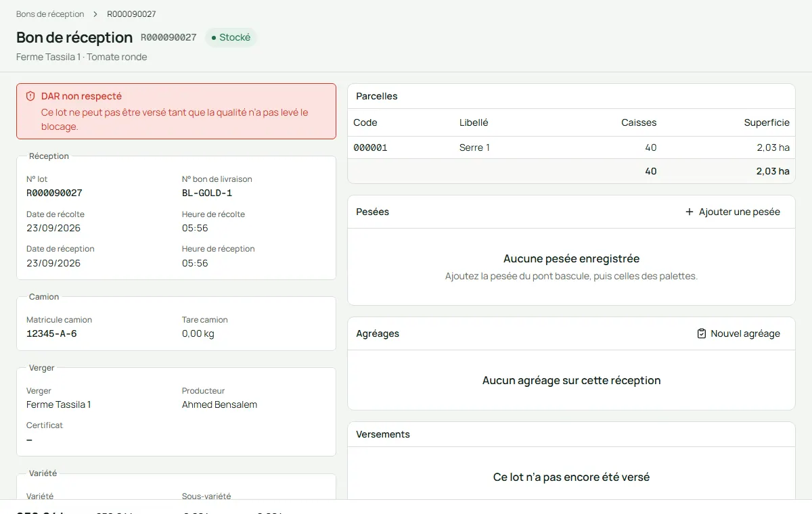The image size is (812, 514).
Task: Open the Bons de réception breadcrumb link
Action: [x=50, y=14]
